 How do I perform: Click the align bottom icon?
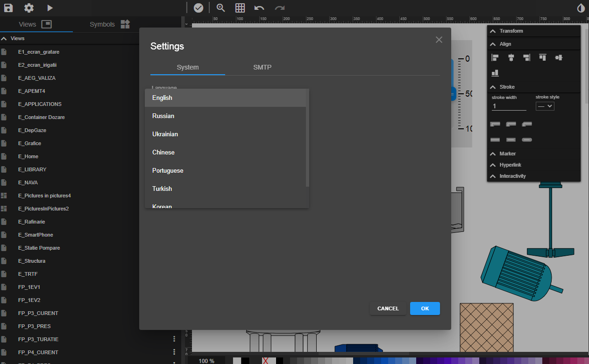(x=495, y=73)
